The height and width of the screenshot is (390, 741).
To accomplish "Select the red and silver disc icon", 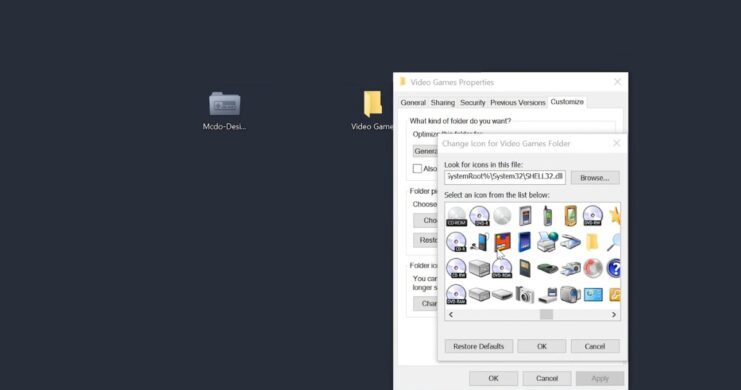I will pyautogui.click(x=593, y=268).
